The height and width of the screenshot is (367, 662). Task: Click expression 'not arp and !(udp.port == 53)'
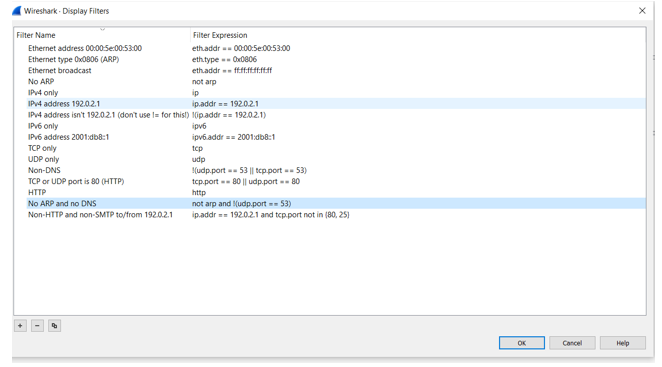[x=241, y=204]
